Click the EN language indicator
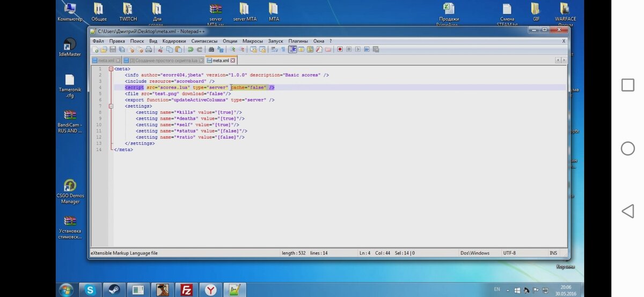The image size is (644, 297). (497, 289)
